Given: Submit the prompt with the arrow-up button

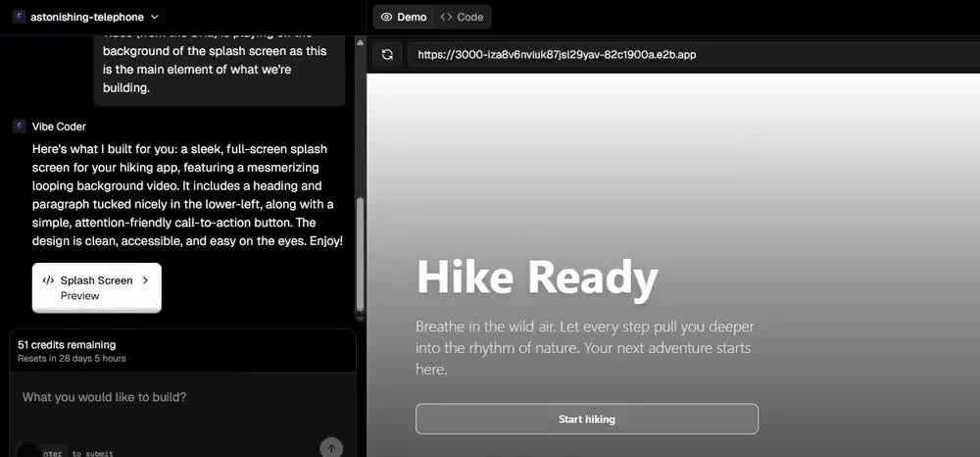Looking at the screenshot, I should (331, 447).
